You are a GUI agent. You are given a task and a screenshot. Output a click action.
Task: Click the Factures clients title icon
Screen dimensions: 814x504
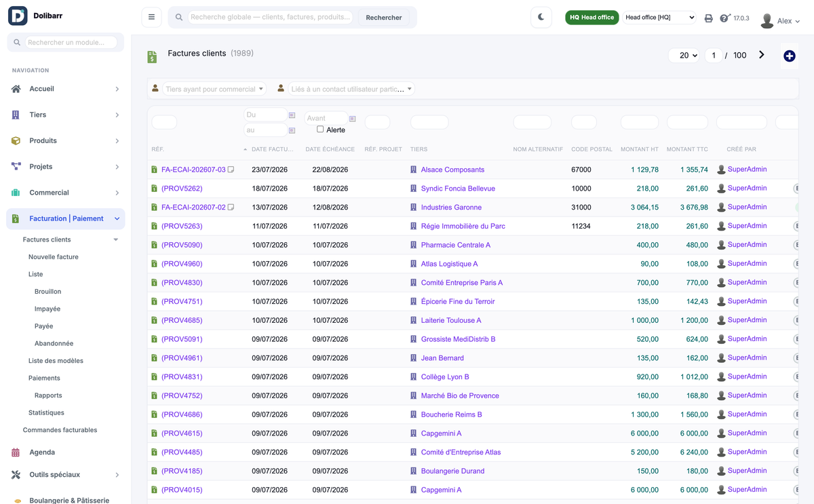(152, 58)
